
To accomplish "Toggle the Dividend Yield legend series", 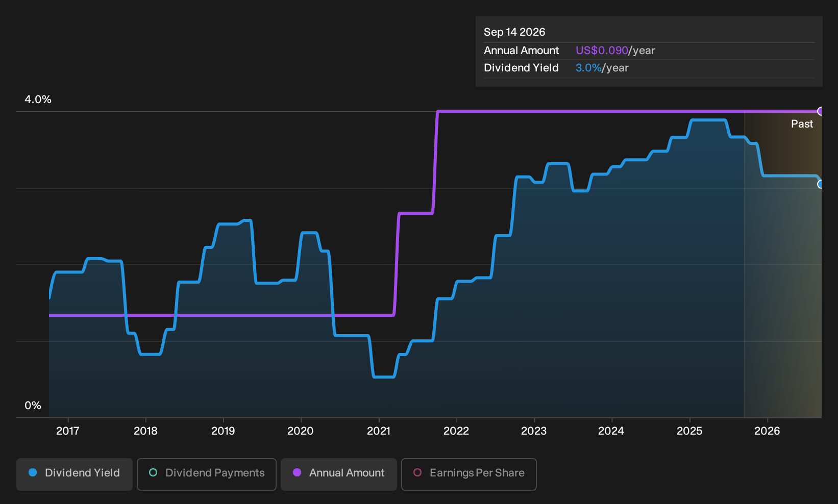I will click(75, 474).
